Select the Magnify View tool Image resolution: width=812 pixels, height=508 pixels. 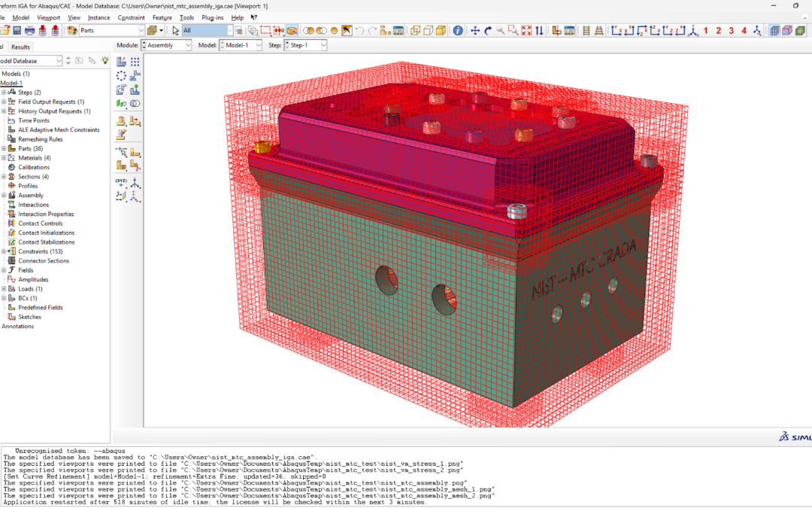[500, 31]
